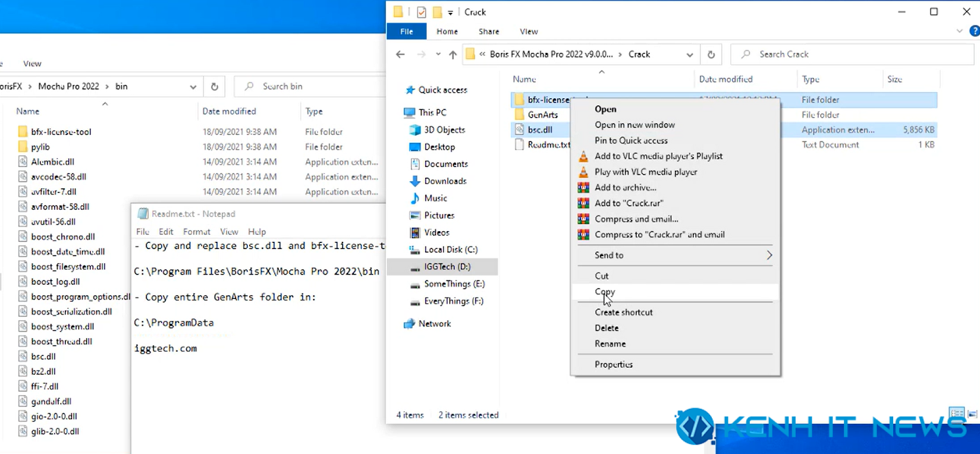Open Edit menu in Notepad
This screenshot has width=980, height=454.
click(x=166, y=232)
